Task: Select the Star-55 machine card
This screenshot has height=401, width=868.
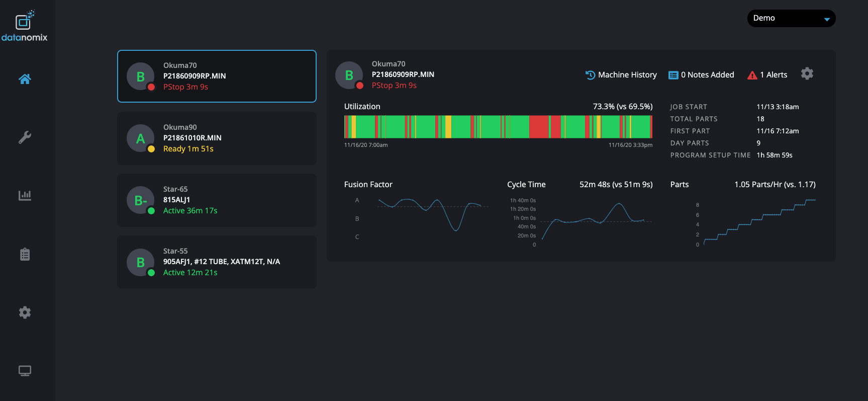Action: pos(217,262)
